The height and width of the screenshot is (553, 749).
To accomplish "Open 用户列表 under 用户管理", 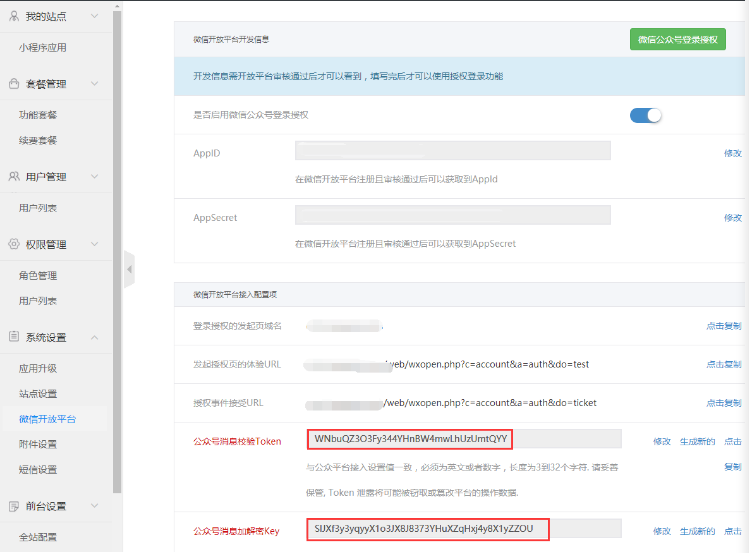I will [38, 208].
